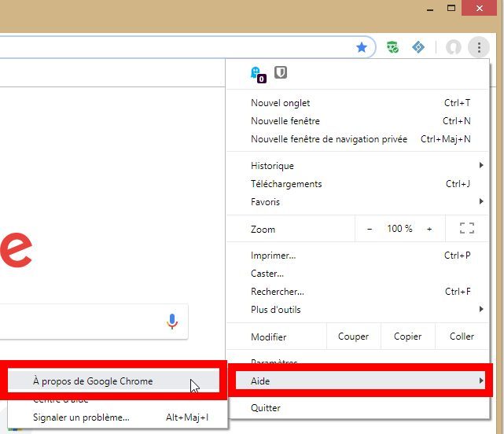Screen dimensions: 504x434
Task: Open the user profile avatar icon
Action: click(453, 47)
